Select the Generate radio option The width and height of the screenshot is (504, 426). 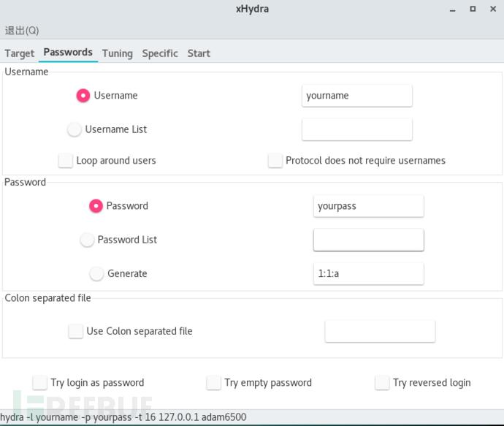(96, 273)
